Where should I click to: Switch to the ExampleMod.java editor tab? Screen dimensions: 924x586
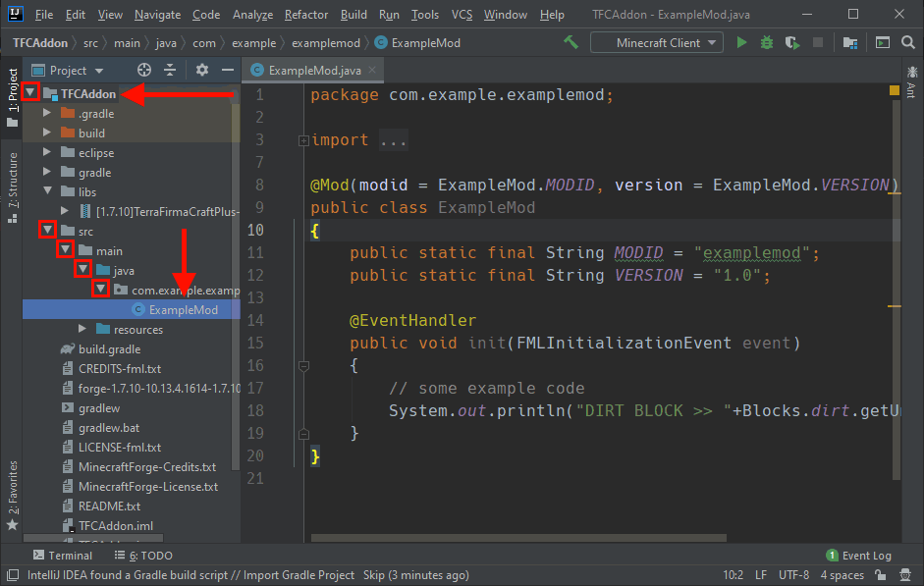314,70
